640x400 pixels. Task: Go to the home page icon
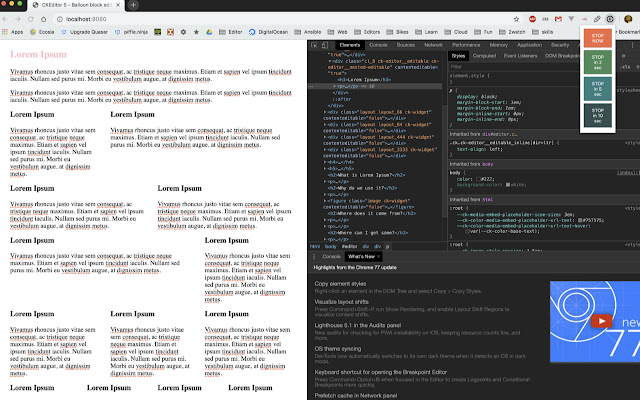(43, 19)
